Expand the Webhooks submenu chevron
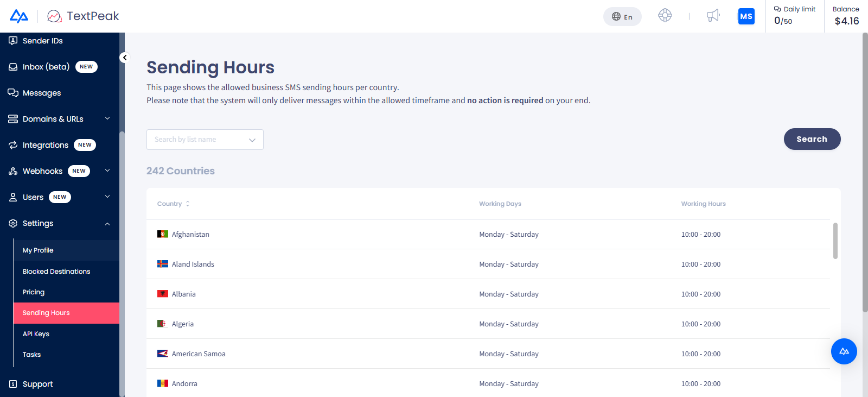The width and height of the screenshot is (868, 397). pyautogui.click(x=107, y=171)
